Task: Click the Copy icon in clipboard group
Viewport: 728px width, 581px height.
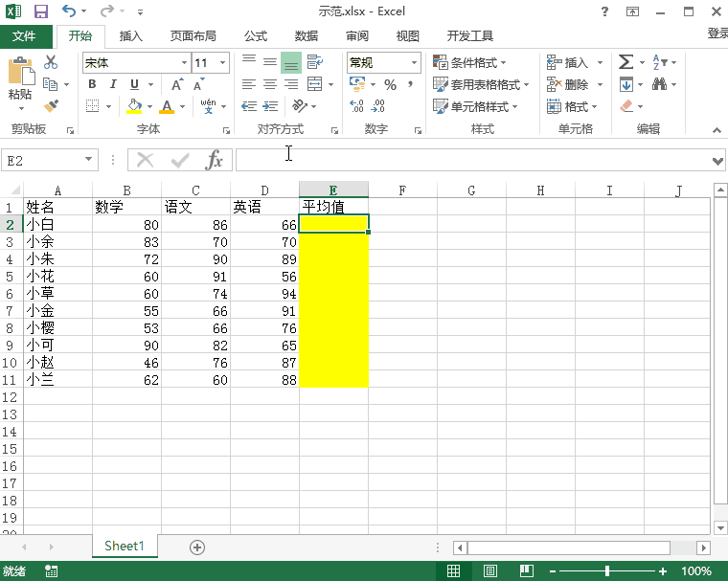Action: [x=50, y=84]
